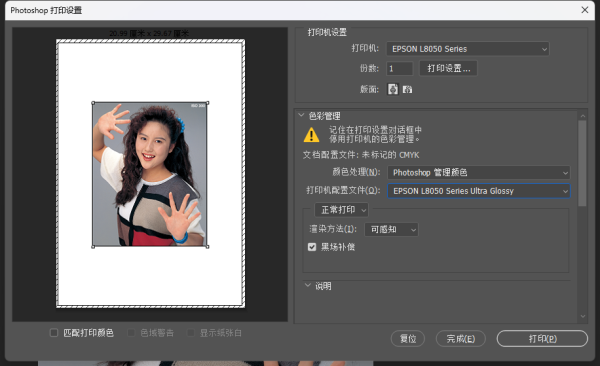Click the scrollbar down arrow

(582, 316)
